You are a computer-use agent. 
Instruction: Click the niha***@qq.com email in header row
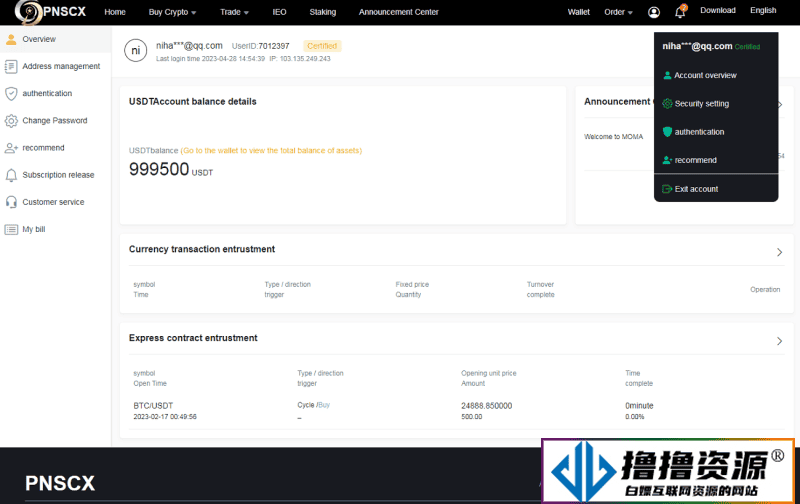[189, 46]
